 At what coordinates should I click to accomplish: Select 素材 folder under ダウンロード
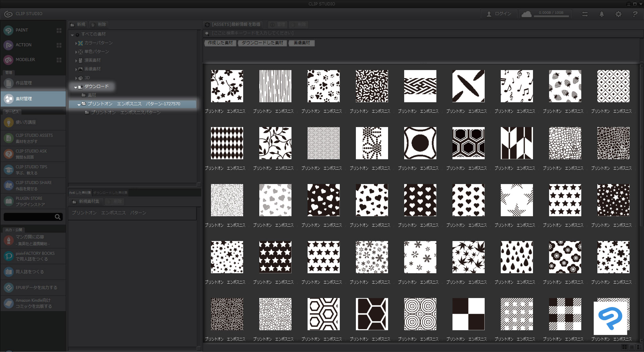click(89, 95)
